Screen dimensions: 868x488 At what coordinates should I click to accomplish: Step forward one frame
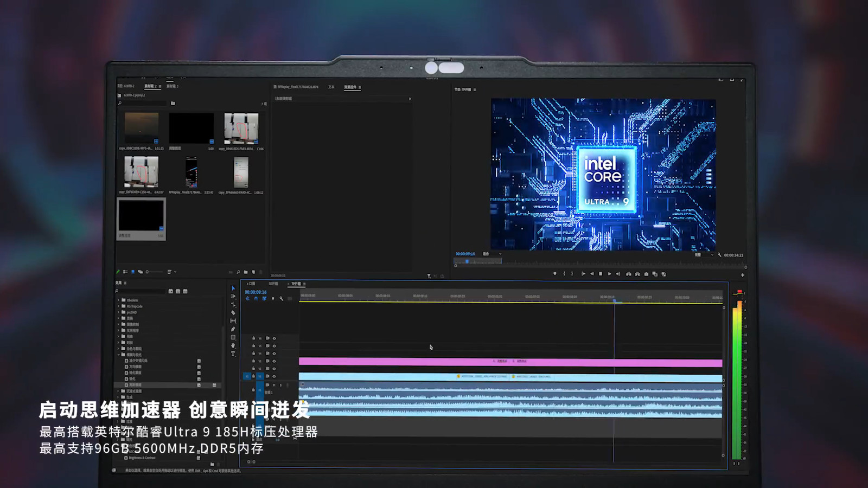(x=609, y=274)
